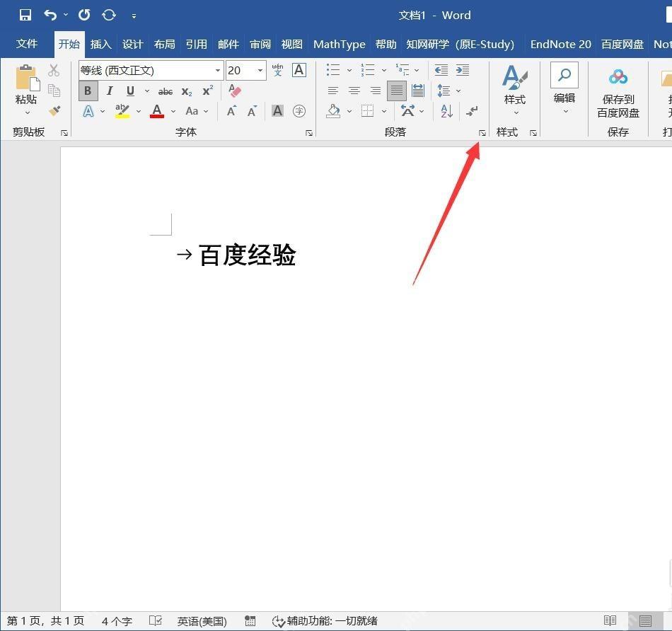Click the Asian layout icon
This screenshot has width=672, height=631.
click(407, 111)
